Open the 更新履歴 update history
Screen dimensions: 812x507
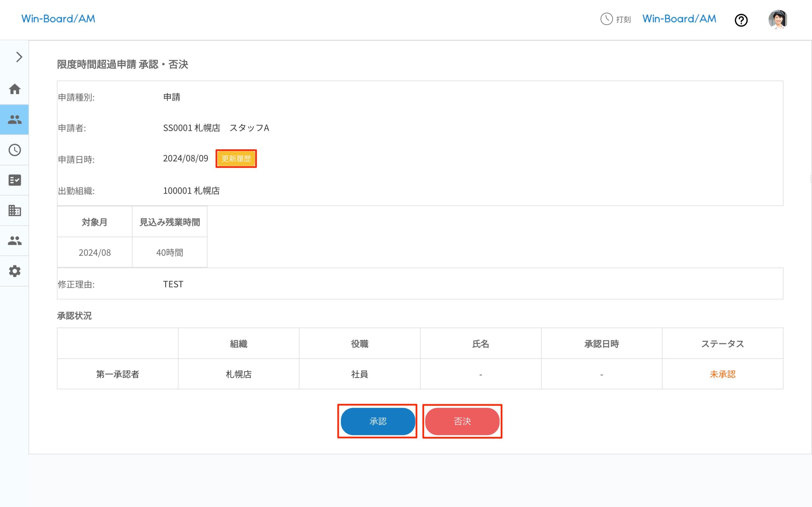pyautogui.click(x=236, y=159)
